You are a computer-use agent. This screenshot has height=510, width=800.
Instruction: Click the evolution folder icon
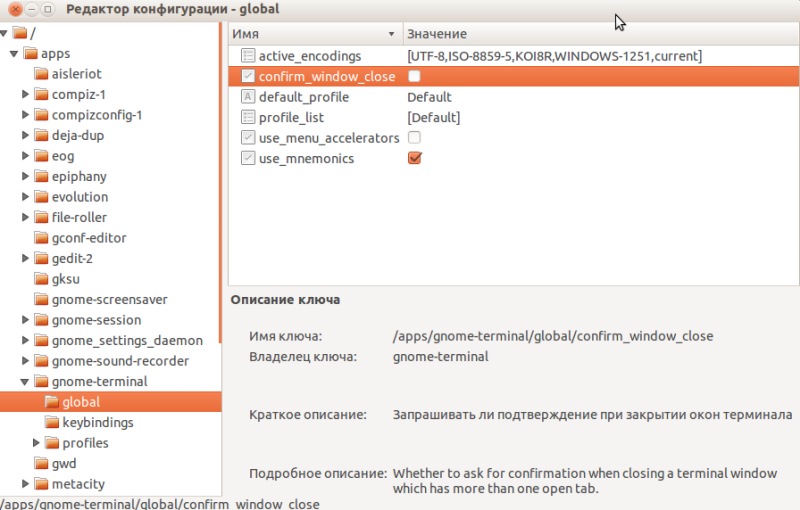[41, 197]
